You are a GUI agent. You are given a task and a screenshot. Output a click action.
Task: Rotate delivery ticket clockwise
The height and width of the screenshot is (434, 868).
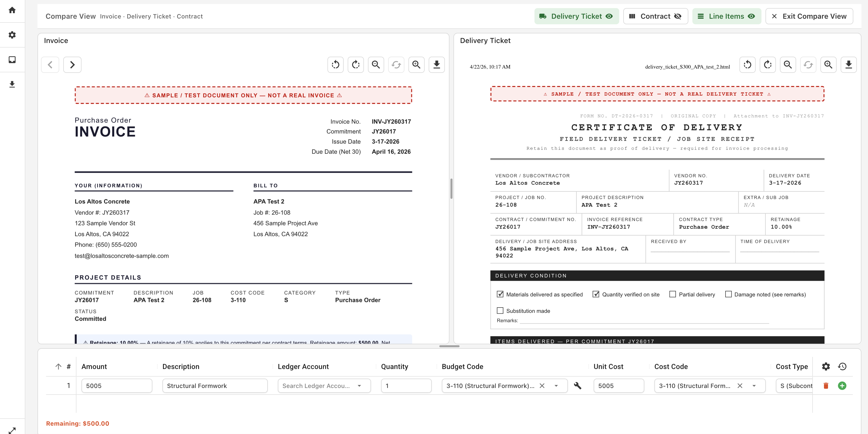point(767,65)
